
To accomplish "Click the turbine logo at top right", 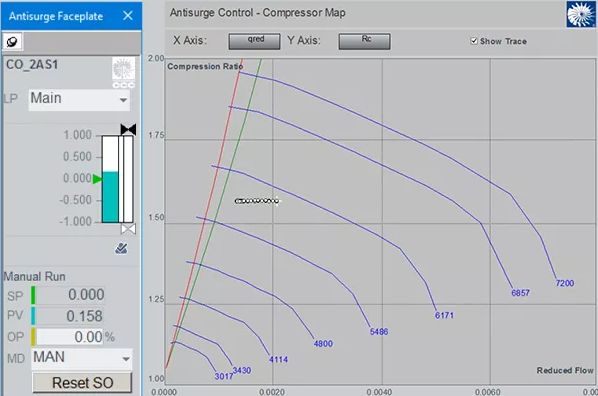I will pyautogui.click(x=580, y=14).
